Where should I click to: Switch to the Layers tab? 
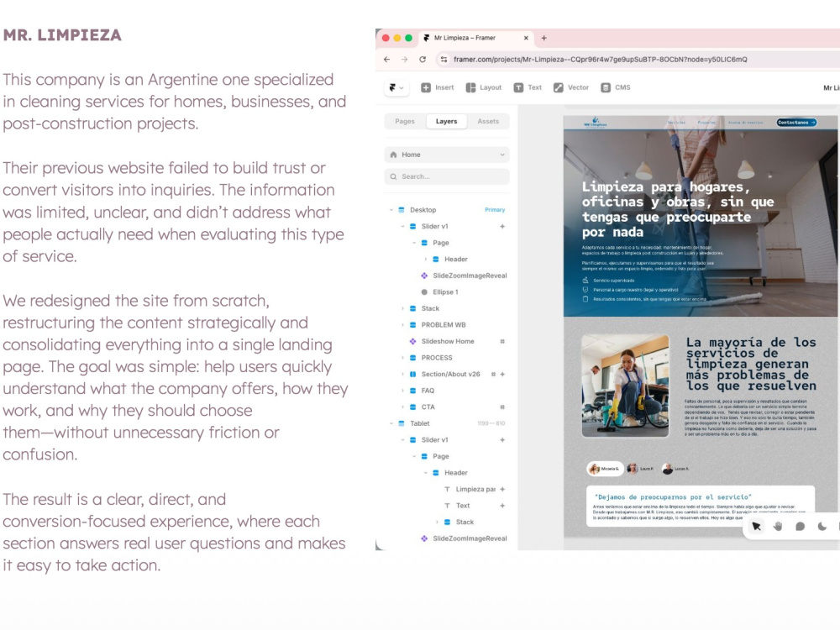click(x=446, y=122)
